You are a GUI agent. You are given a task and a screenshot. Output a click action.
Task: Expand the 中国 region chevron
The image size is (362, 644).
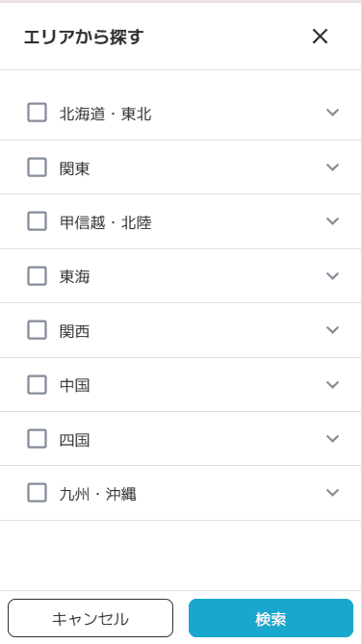coord(332,384)
